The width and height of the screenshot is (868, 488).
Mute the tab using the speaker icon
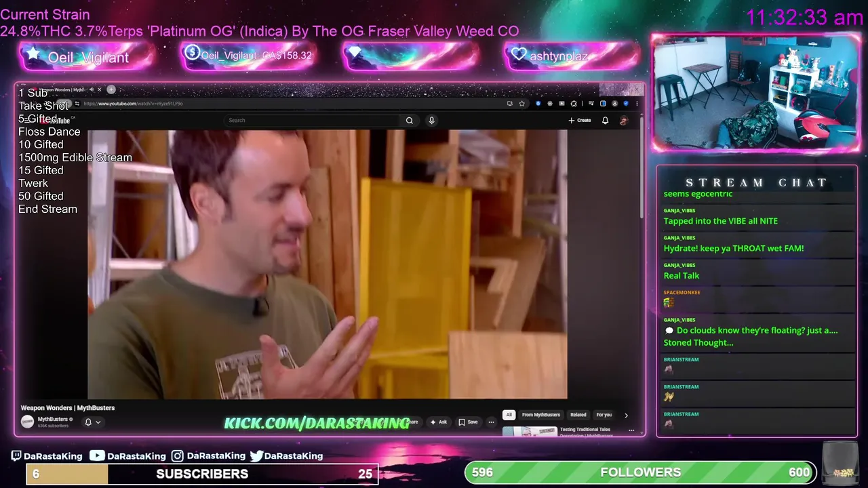[x=92, y=89]
